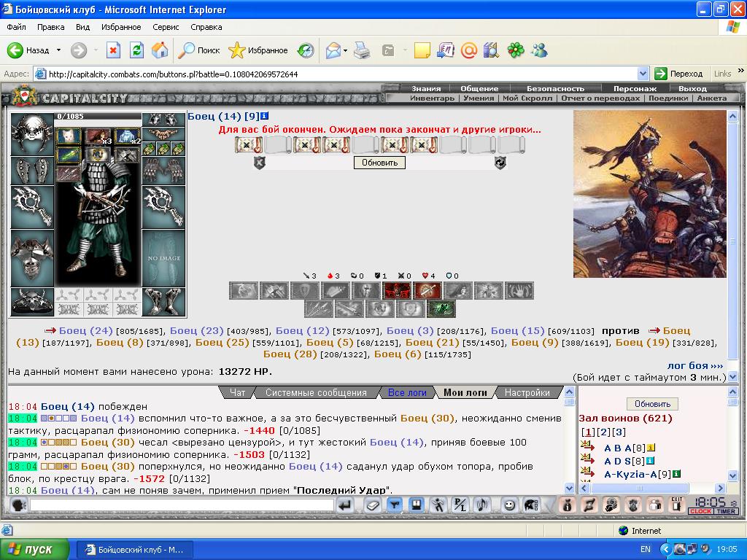Click the IE Refresh page icon

tap(136, 50)
